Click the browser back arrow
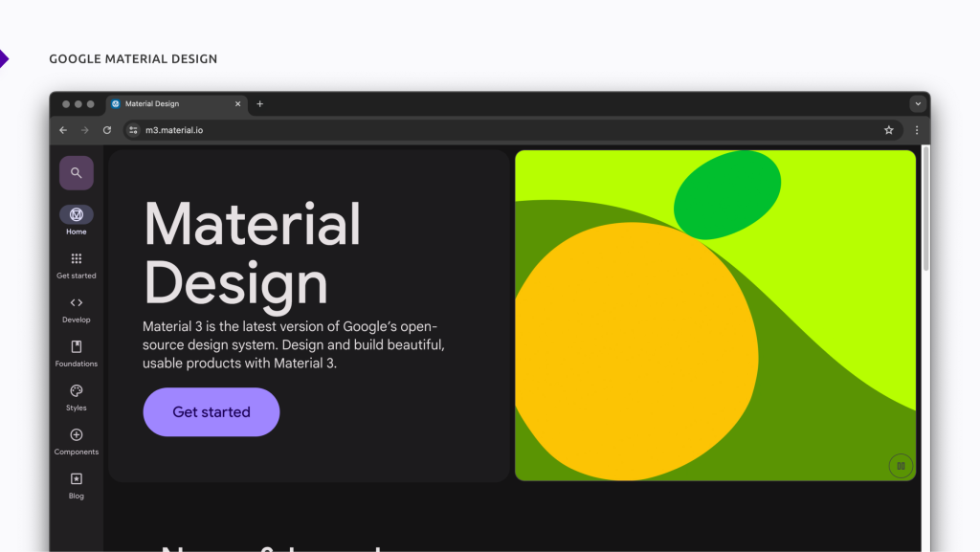The image size is (980, 552). (x=63, y=130)
